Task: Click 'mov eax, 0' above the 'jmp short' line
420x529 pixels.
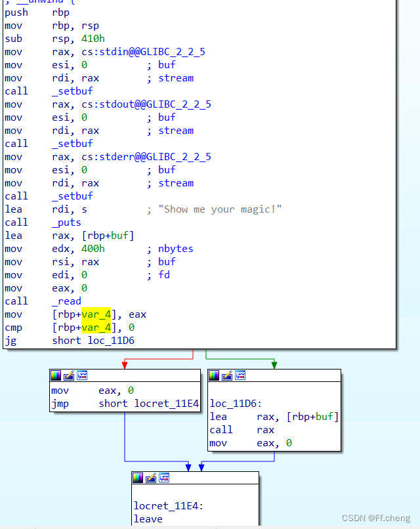Action: (93, 391)
